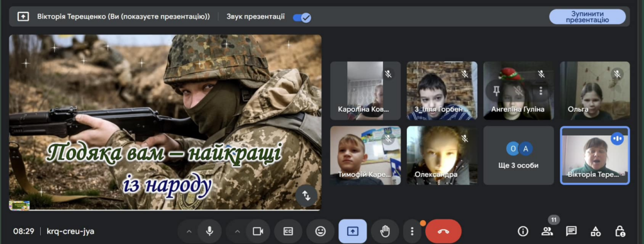Open host controls lock icon
Screen dimensions: 644x244
click(620, 231)
